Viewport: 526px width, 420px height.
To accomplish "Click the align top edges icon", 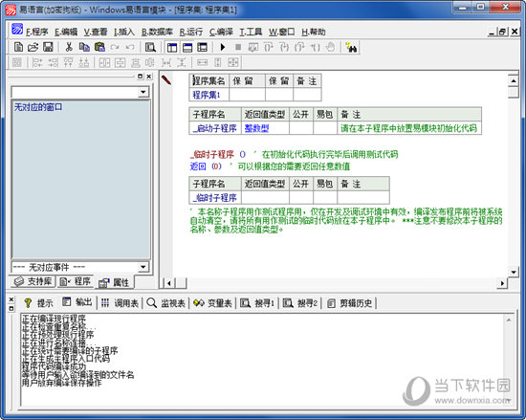I will pyautogui.click(x=69, y=62).
